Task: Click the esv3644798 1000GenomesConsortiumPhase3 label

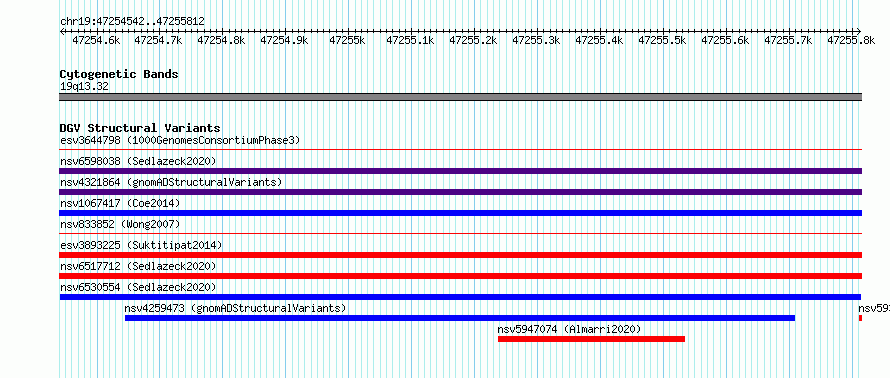Action: click(x=180, y=140)
